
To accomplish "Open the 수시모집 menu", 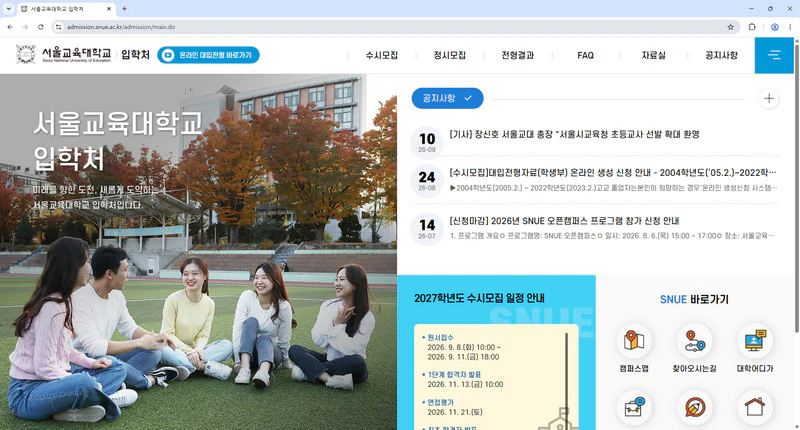I will click(381, 55).
